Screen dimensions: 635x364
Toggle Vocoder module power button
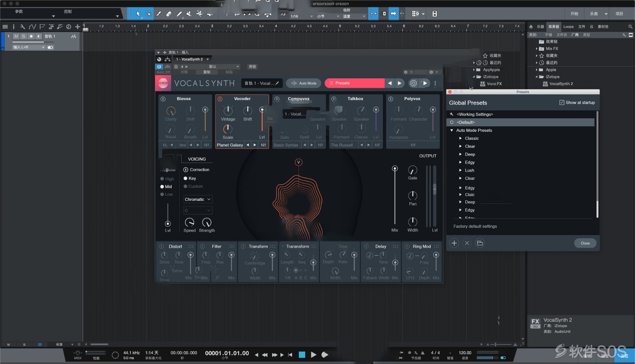(x=220, y=99)
